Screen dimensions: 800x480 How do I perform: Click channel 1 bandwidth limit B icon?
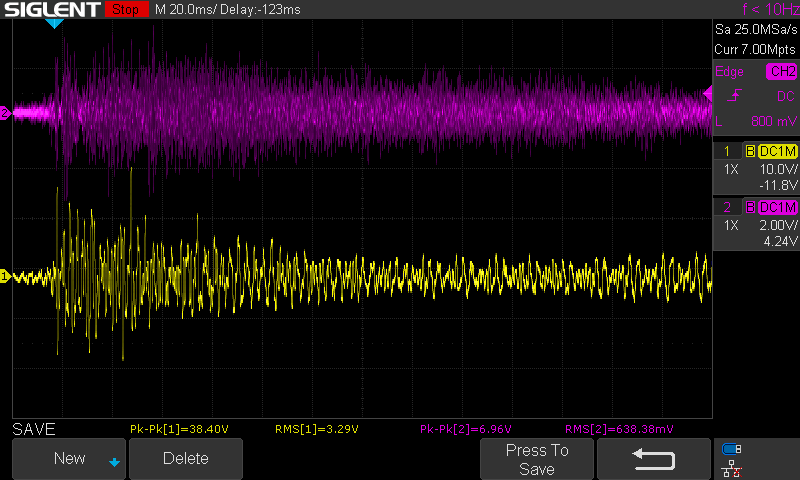pos(750,151)
